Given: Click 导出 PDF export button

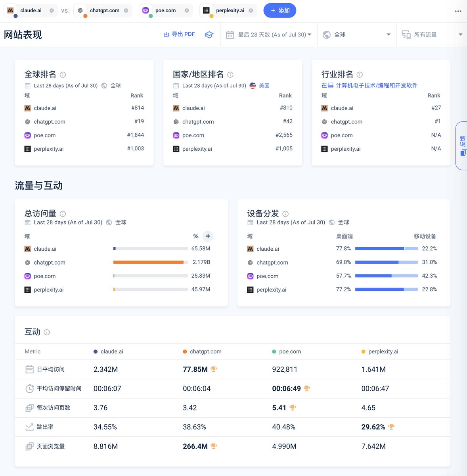Looking at the screenshot, I should coord(179,35).
